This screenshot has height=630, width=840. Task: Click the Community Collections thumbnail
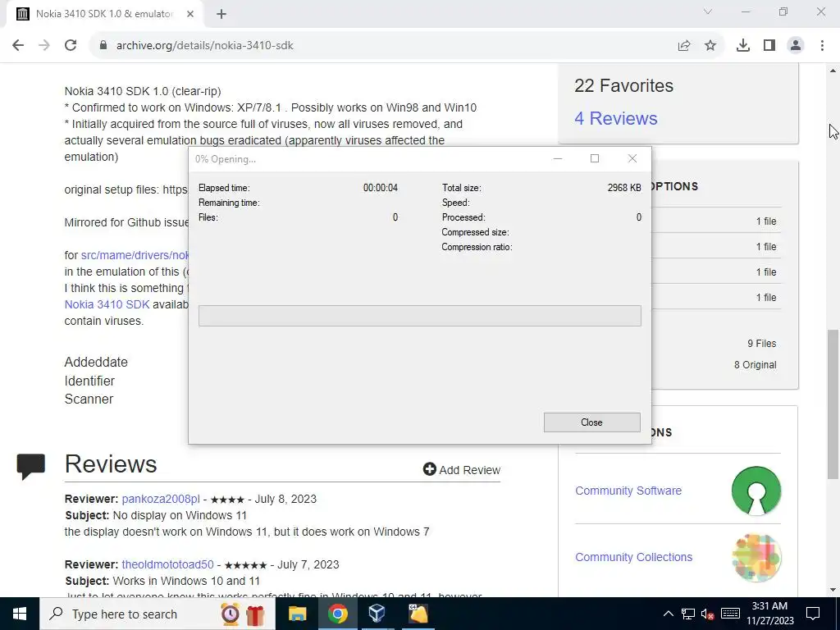point(756,557)
